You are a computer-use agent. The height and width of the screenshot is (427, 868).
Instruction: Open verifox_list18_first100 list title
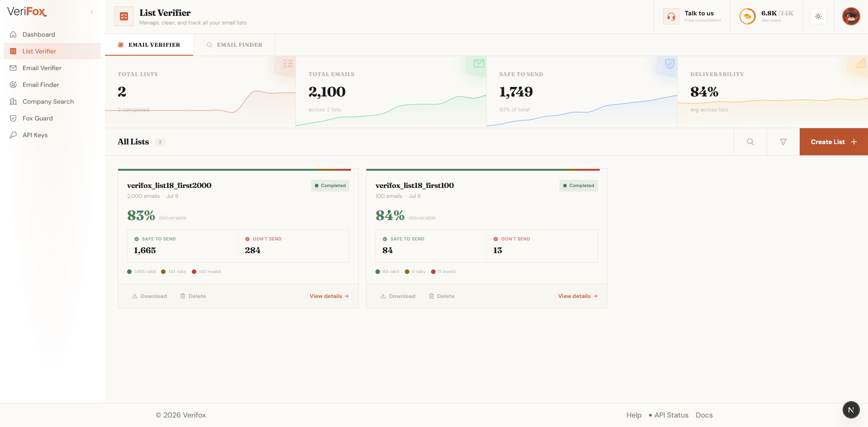pos(415,185)
